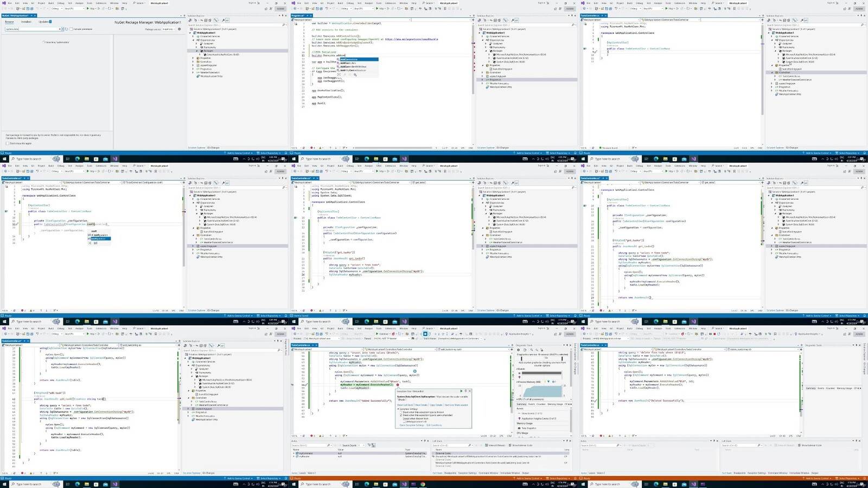Open the Memory Usage tab in Diagnostic Tools
Image resolution: width=868 pixels, height=488 pixels.
(x=555, y=404)
